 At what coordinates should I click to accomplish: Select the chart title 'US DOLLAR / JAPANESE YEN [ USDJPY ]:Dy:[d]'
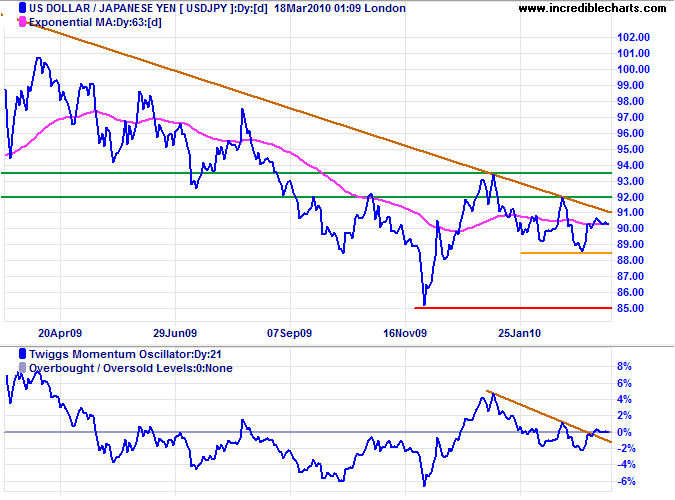click(148, 8)
